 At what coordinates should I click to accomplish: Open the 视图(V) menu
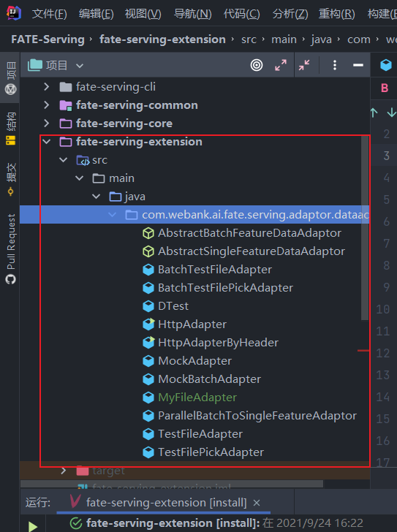(x=143, y=14)
